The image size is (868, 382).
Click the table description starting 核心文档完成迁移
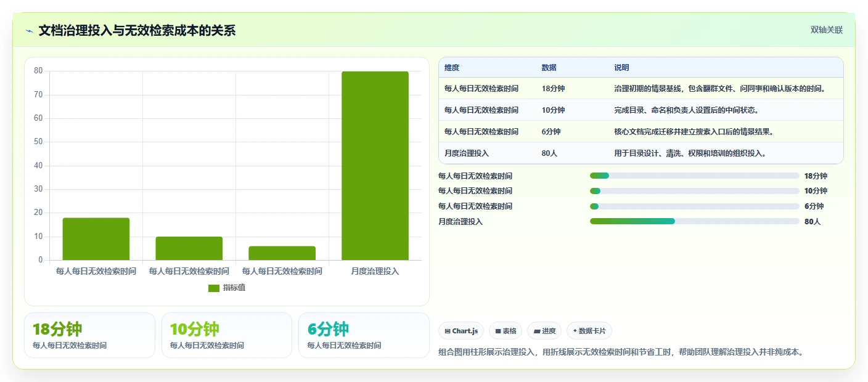coord(694,132)
